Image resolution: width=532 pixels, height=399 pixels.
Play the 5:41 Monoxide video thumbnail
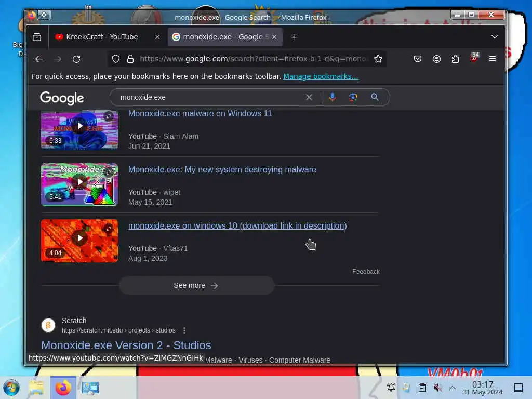[x=79, y=184]
